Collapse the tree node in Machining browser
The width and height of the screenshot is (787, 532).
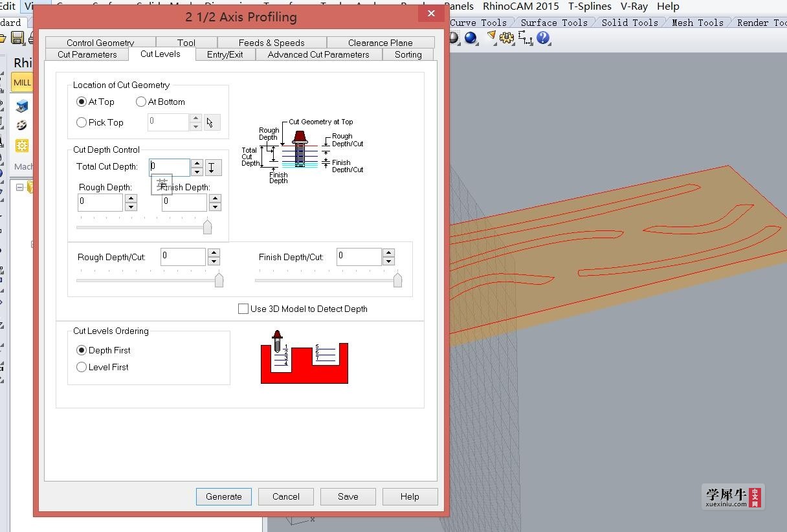click(x=19, y=188)
